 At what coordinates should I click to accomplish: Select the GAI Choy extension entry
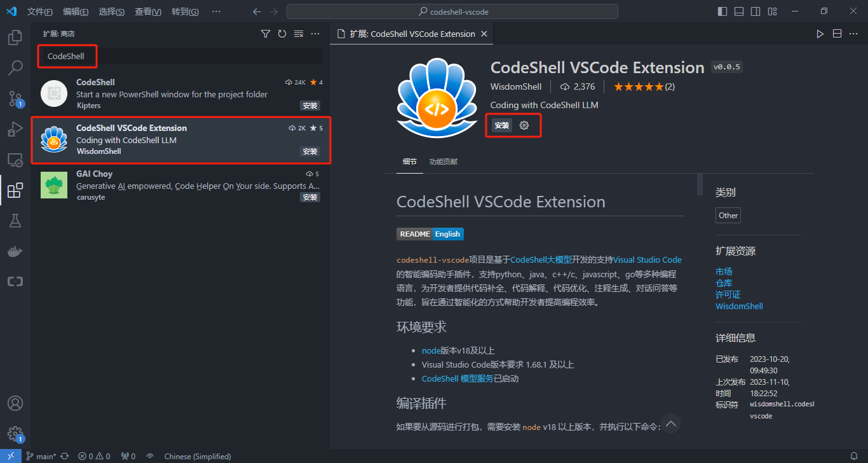coord(180,185)
